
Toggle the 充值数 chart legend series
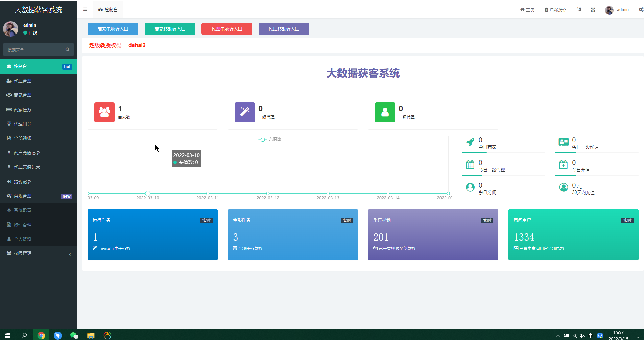tap(270, 139)
